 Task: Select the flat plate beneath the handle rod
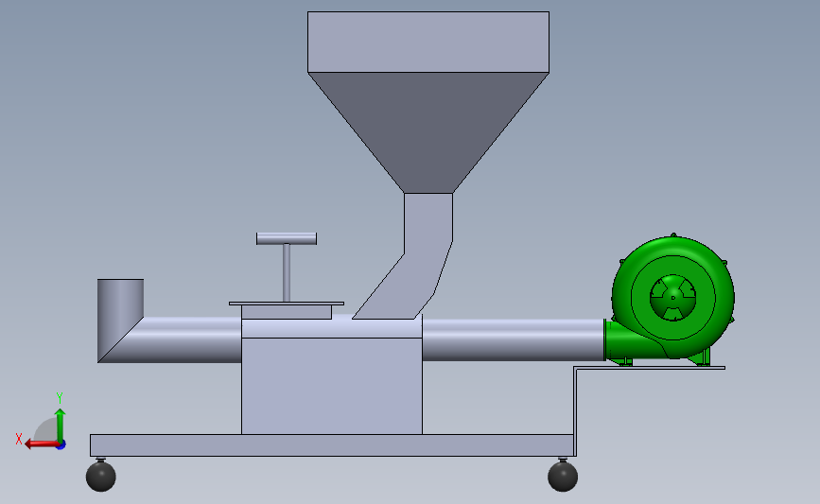[287, 304]
